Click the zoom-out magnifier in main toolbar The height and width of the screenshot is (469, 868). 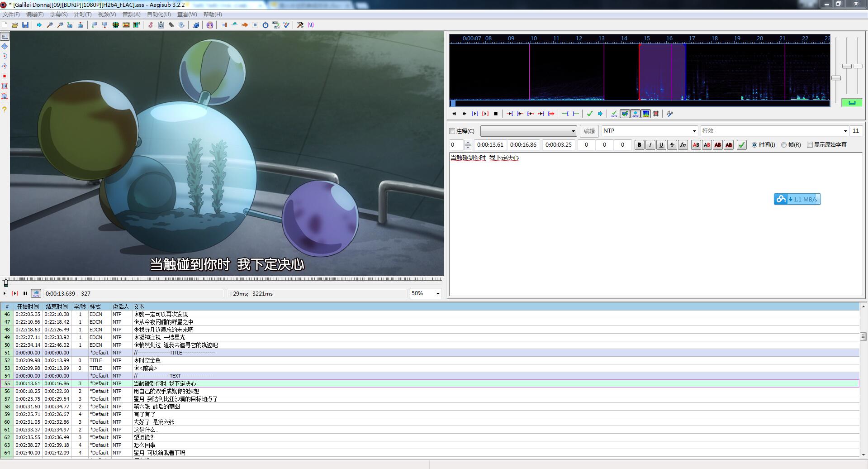[x=60, y=25]
